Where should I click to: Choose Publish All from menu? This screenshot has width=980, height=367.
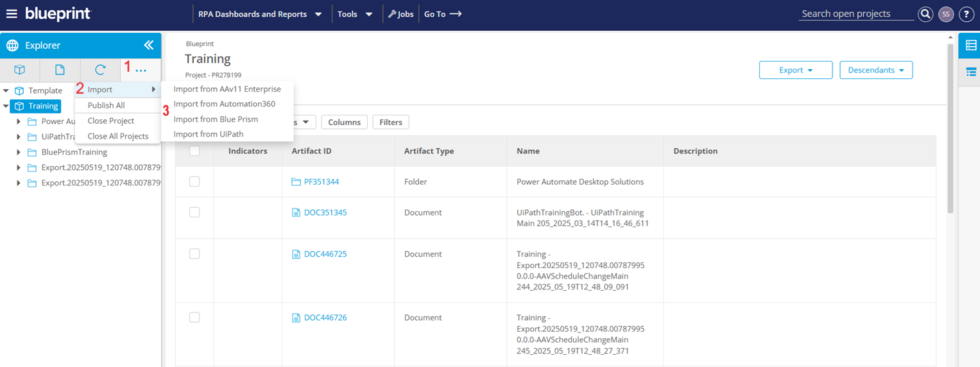[118, 105]
